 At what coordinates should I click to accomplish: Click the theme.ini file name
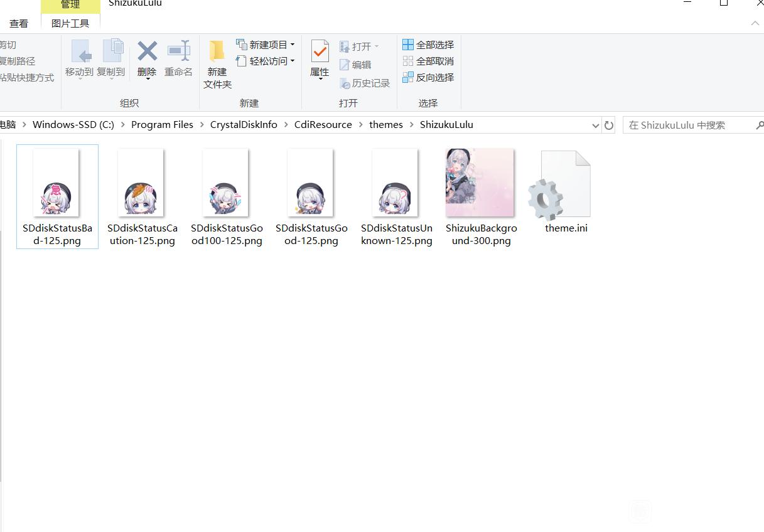566,228
